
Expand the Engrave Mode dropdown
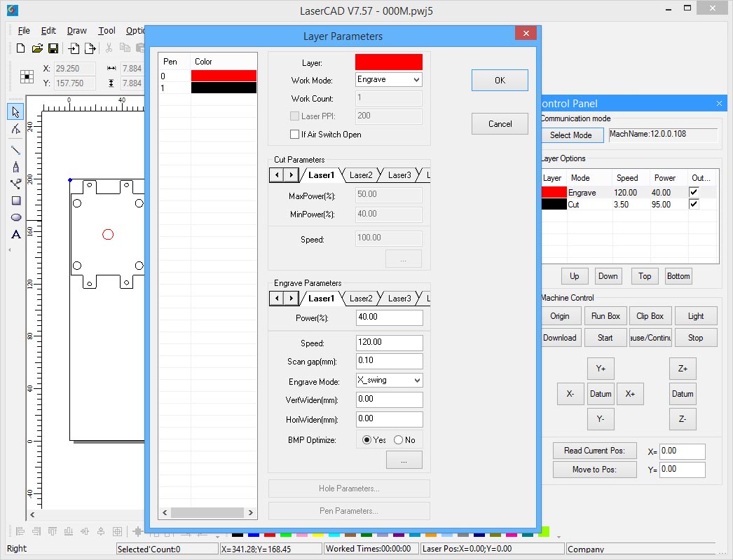point(389,380)
